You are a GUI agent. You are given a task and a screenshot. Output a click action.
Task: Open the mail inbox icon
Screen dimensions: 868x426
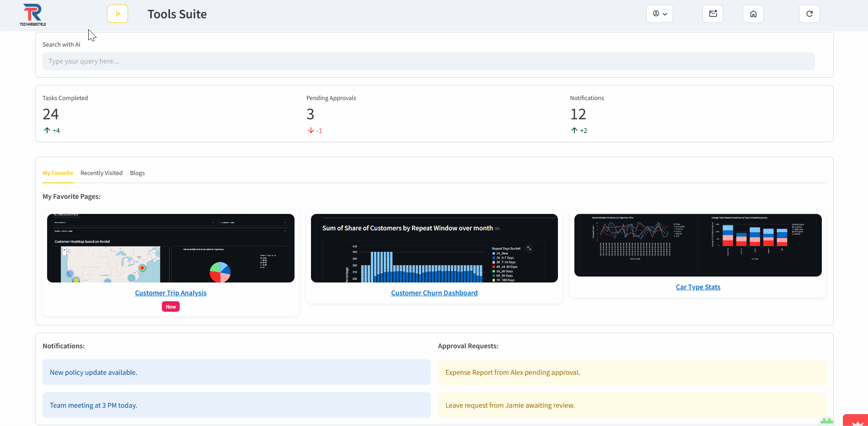click(x=713, y=14)
